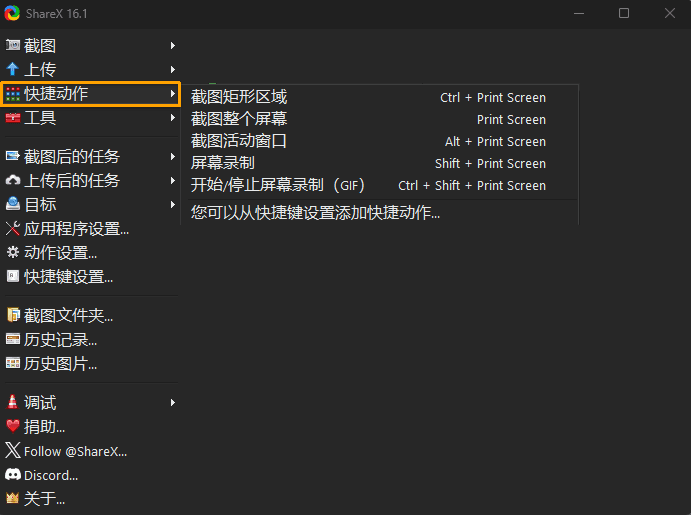The image size is (691, 515).
Task: Click the history list icon beside 历史记录
Action: 13,339
